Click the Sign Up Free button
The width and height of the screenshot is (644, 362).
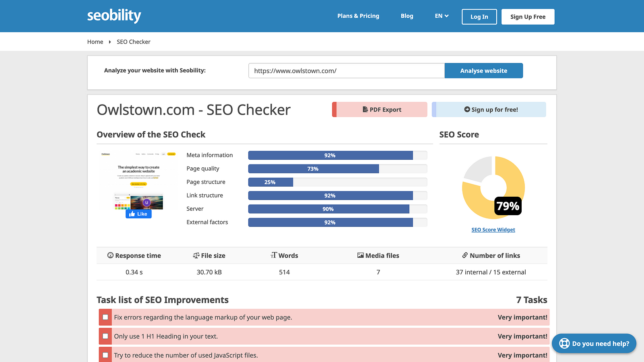click(528, 17)
